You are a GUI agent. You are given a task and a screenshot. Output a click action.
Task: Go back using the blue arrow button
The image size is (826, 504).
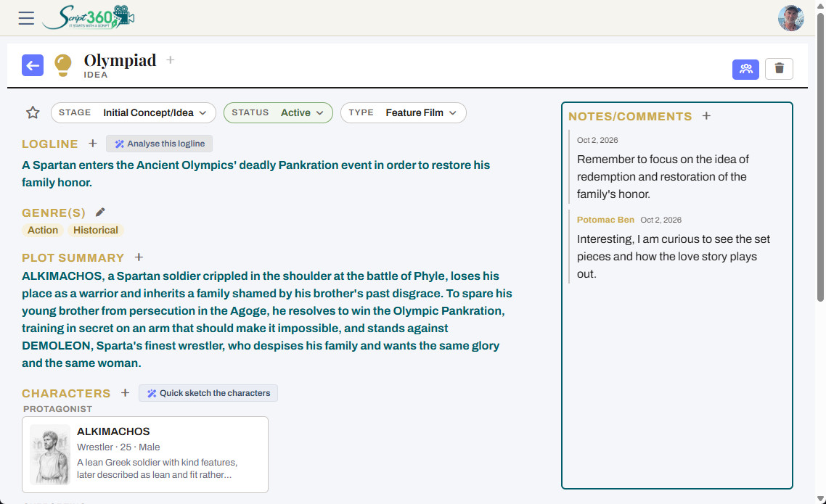[33, 66]
